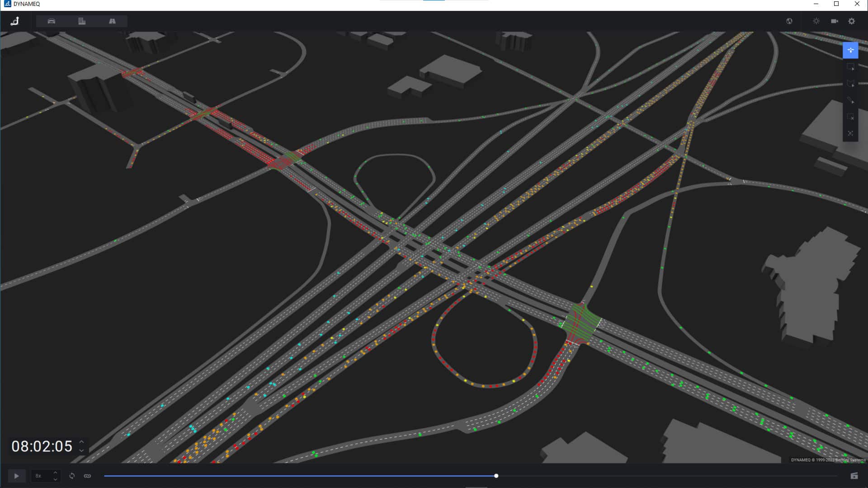
Task: Select the path selection tool icon
Action: click(850, 100)
